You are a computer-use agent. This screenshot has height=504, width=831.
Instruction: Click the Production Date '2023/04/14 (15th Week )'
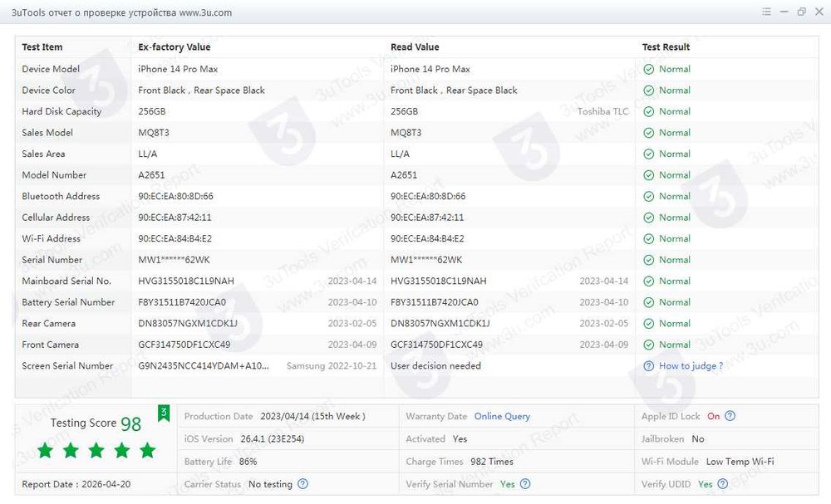click(x=312, y=416)
